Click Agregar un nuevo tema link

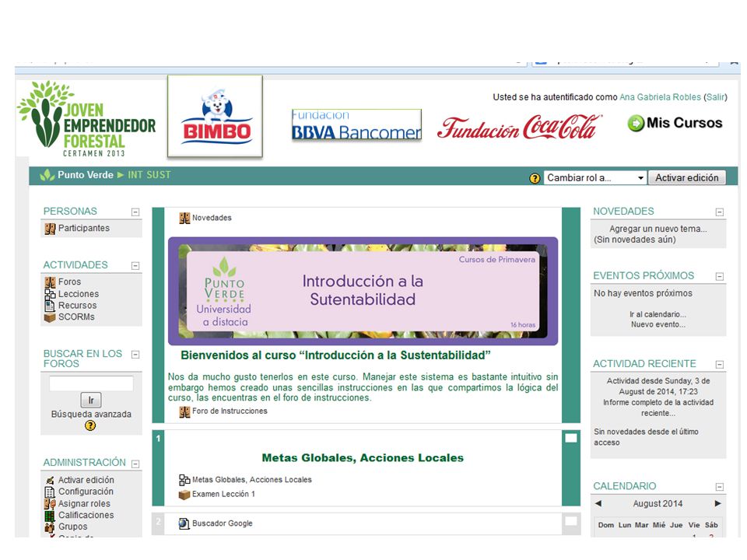[x=658, y=229]
